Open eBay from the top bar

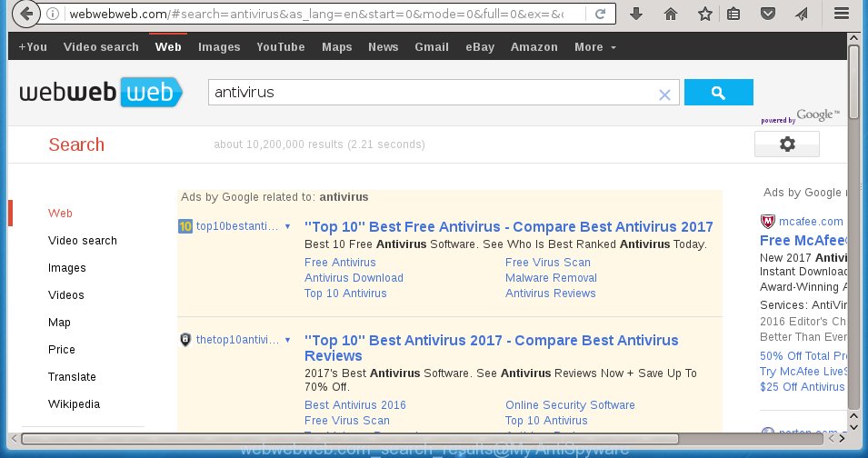(480, 47)
